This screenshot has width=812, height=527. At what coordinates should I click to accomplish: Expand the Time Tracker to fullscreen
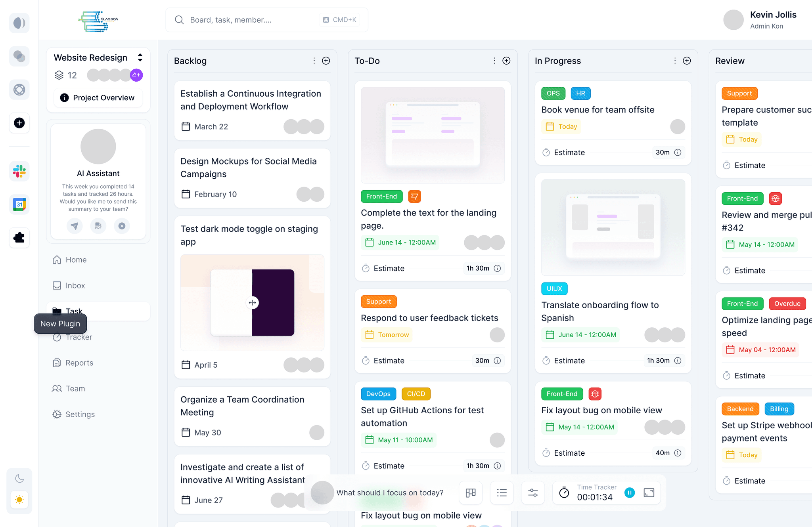click(649, 493)
